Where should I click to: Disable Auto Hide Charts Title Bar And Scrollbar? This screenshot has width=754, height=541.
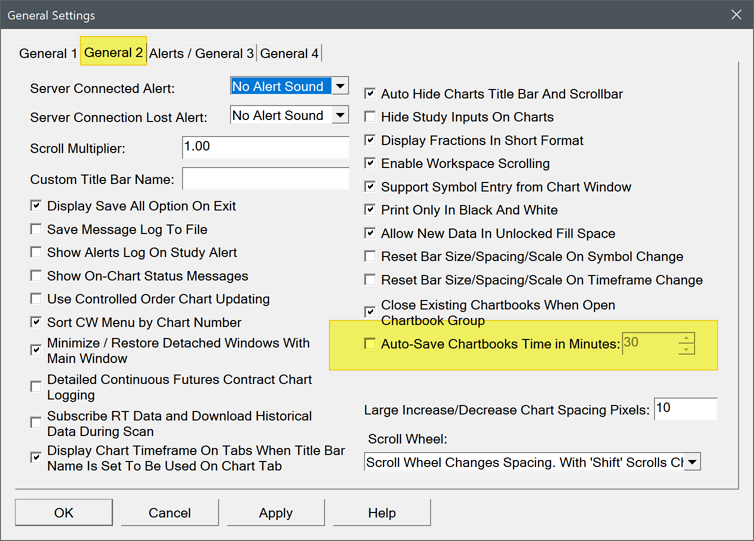point(371,94)
